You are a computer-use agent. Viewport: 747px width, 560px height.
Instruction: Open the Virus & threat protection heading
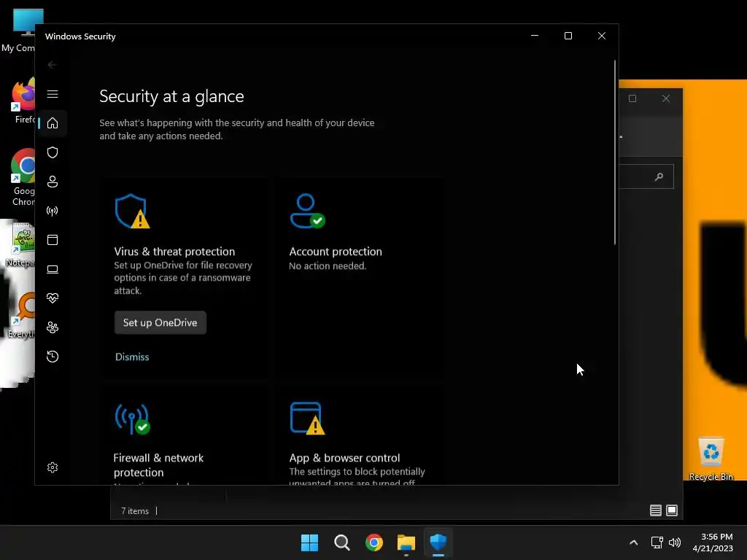point(174,252)
